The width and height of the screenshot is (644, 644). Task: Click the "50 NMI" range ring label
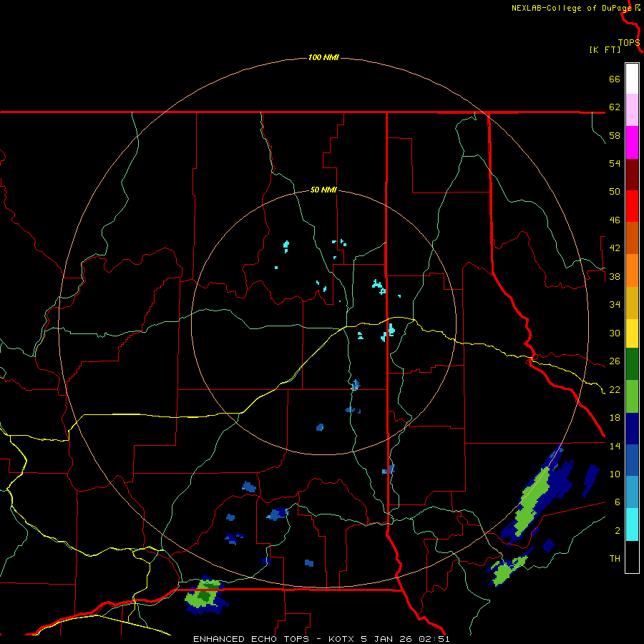click(323, 190)
